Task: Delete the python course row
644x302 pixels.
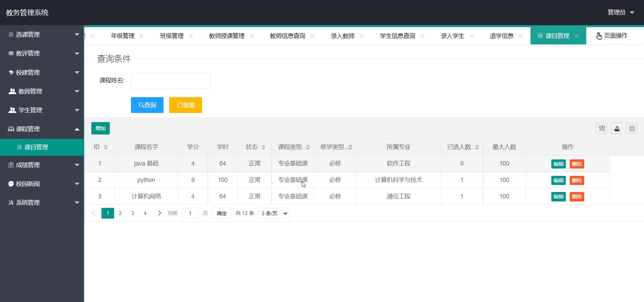Action: pyautogui.click(x=577, y=181)
